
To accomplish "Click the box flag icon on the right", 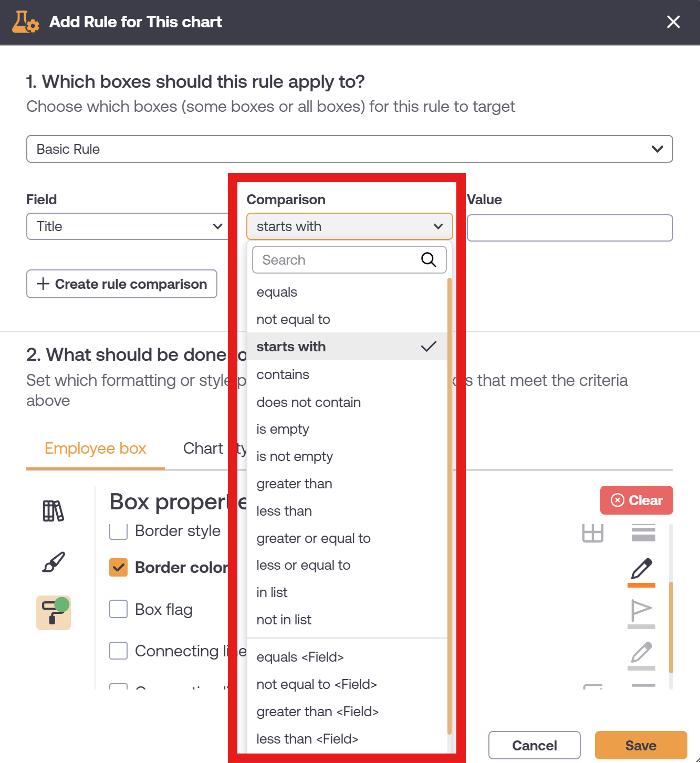I will point(641,613).
